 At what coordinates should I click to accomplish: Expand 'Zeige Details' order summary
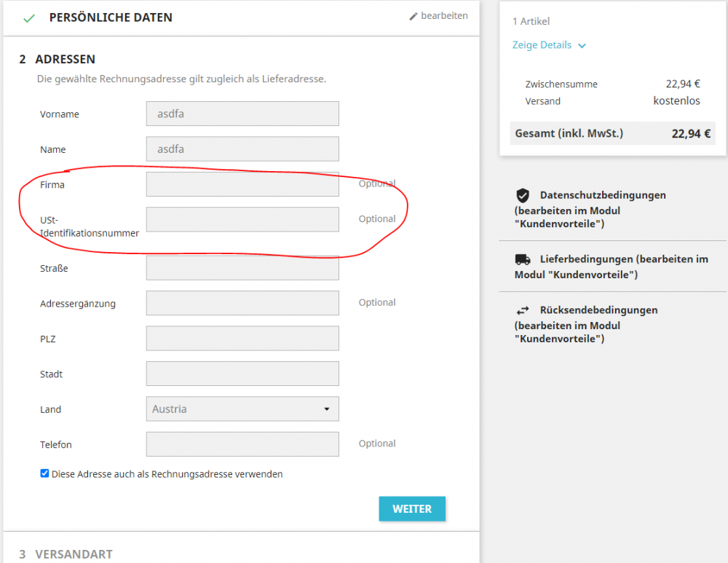[x=542, y=45]
